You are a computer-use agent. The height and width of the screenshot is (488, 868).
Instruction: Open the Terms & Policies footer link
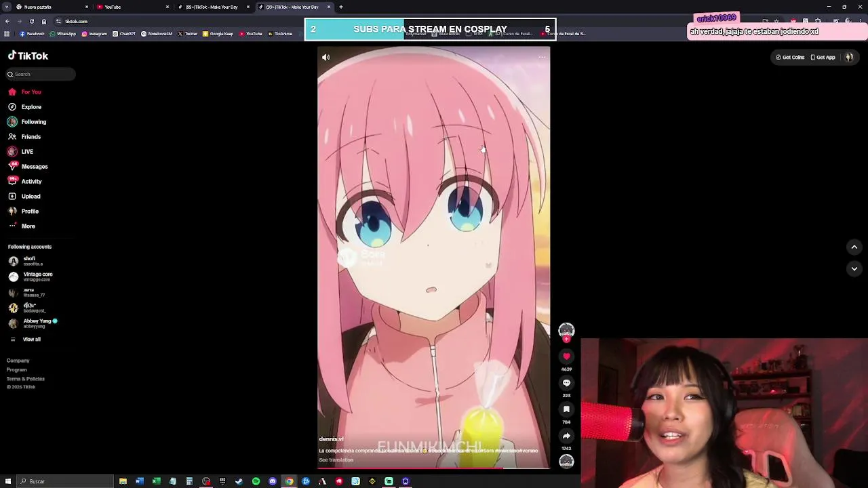(26, 379)
